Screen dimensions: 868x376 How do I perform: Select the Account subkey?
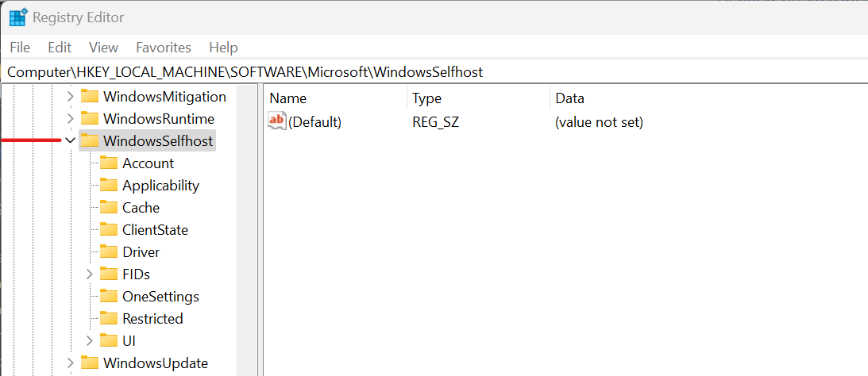(148, 163)
